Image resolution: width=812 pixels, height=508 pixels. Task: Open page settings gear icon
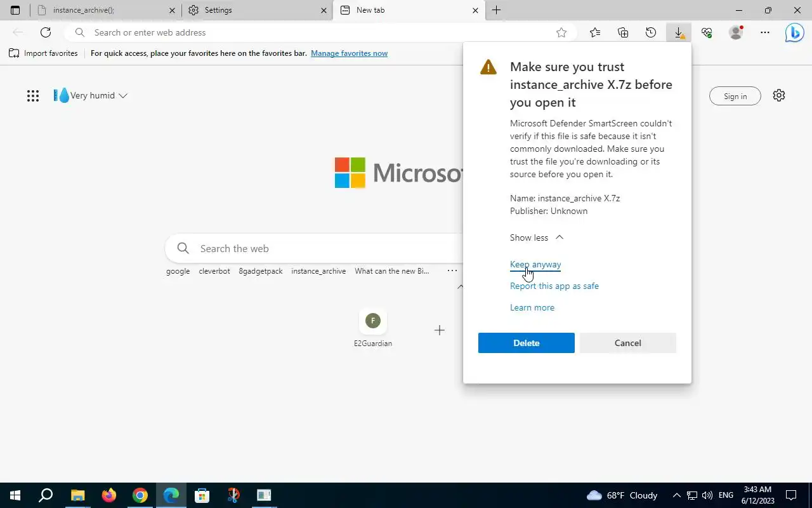coord(779,95)
